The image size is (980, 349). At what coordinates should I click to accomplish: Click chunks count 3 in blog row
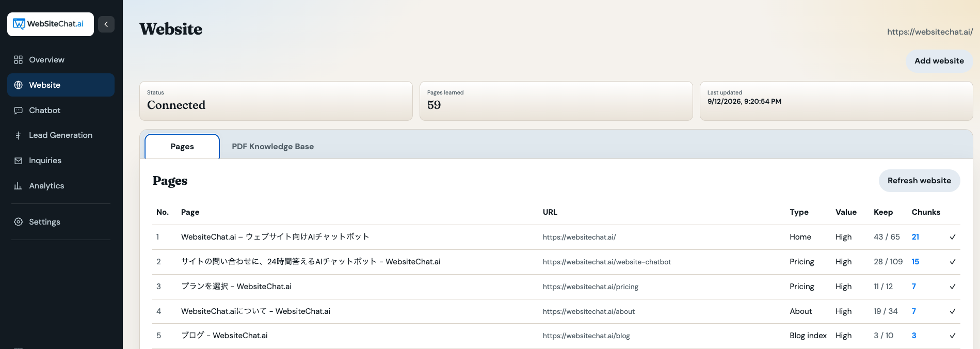point(914,336)
